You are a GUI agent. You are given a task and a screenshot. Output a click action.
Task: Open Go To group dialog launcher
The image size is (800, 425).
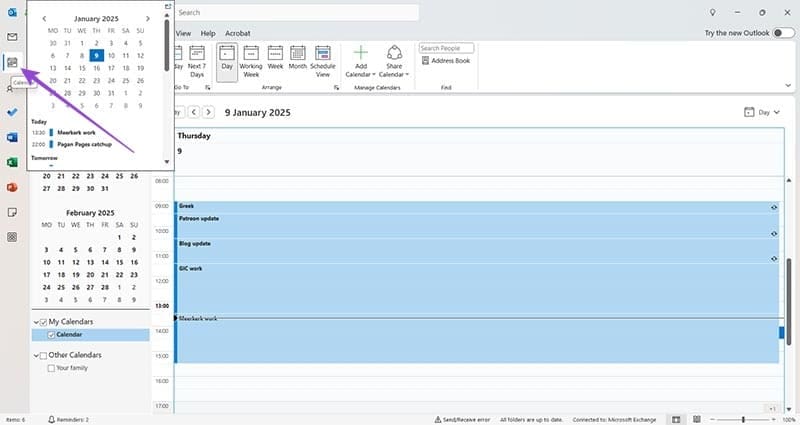[208, 88]
